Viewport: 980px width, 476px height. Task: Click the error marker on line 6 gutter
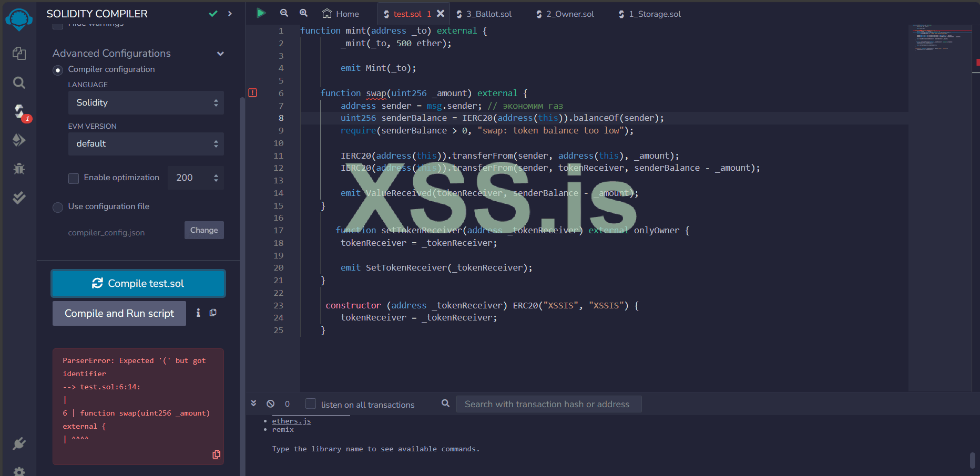(x=253, y=93)
